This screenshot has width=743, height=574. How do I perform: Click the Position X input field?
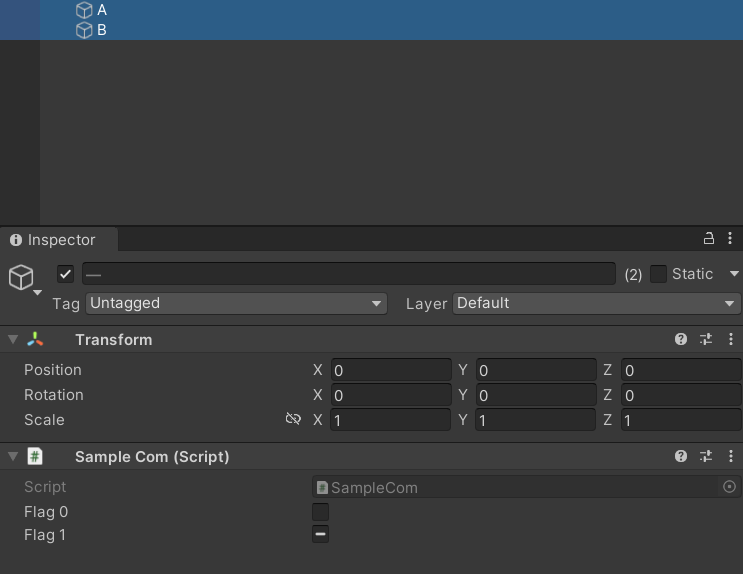click(x=390, y=370)
